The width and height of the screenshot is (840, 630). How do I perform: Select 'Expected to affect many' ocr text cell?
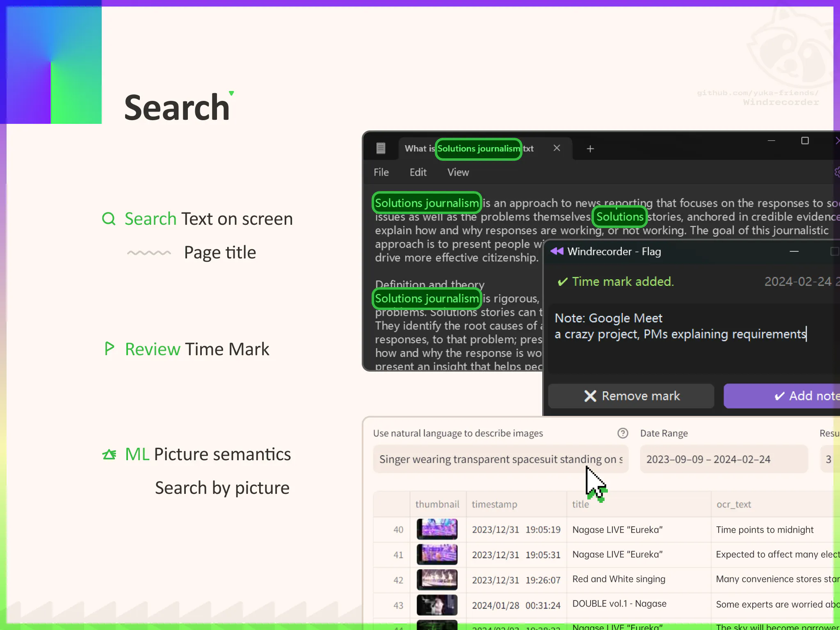click(x=775, y=555)
